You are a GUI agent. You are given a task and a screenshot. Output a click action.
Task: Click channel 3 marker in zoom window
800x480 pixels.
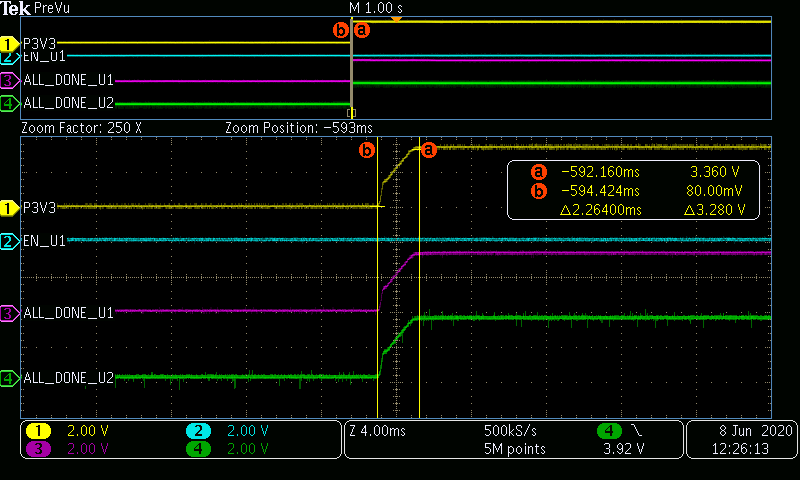tap(9, 313)
